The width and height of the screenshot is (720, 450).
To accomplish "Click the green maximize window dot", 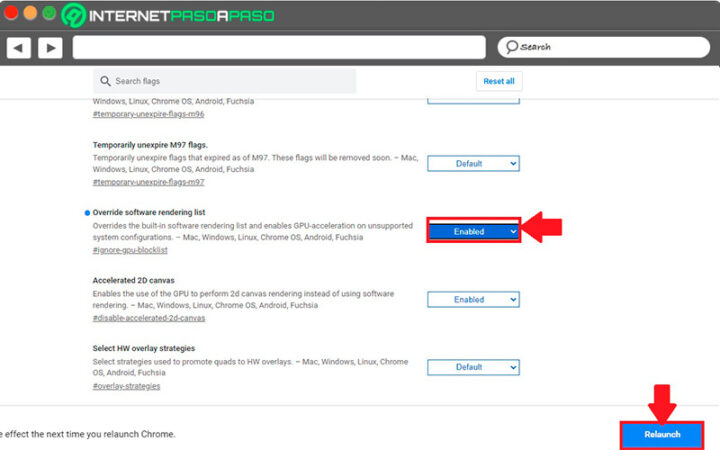I will coord(49,12).
